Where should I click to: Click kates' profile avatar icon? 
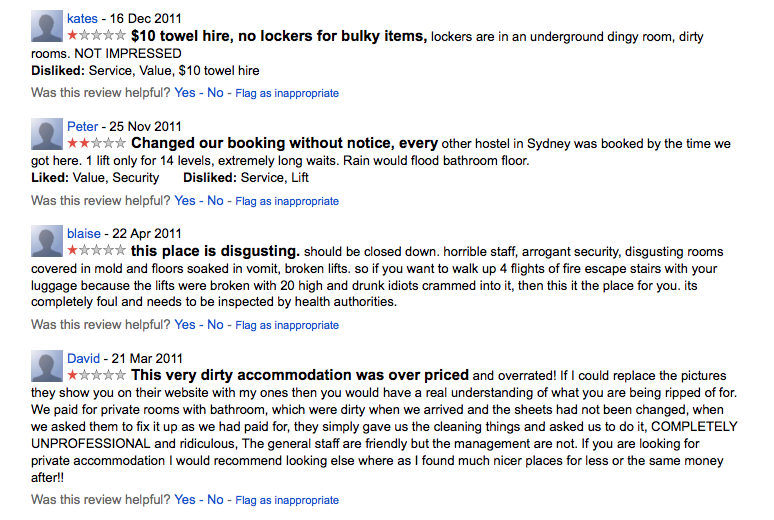47,26
